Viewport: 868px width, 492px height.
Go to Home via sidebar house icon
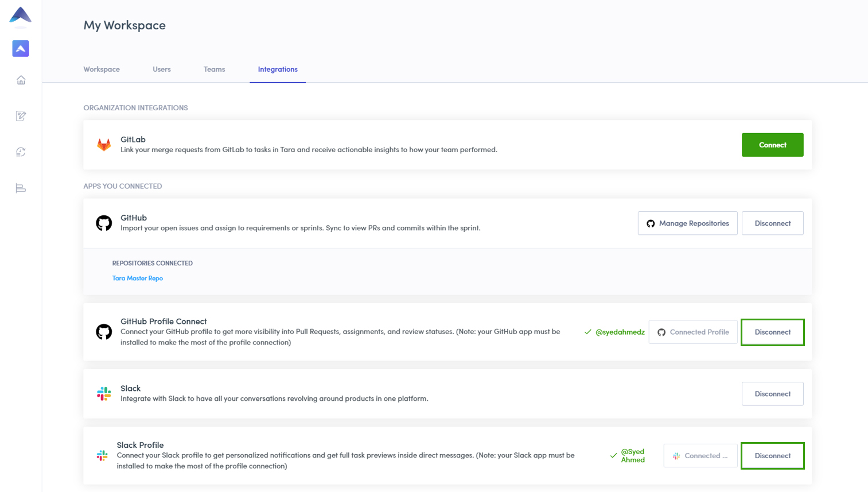tap(21, 80)
